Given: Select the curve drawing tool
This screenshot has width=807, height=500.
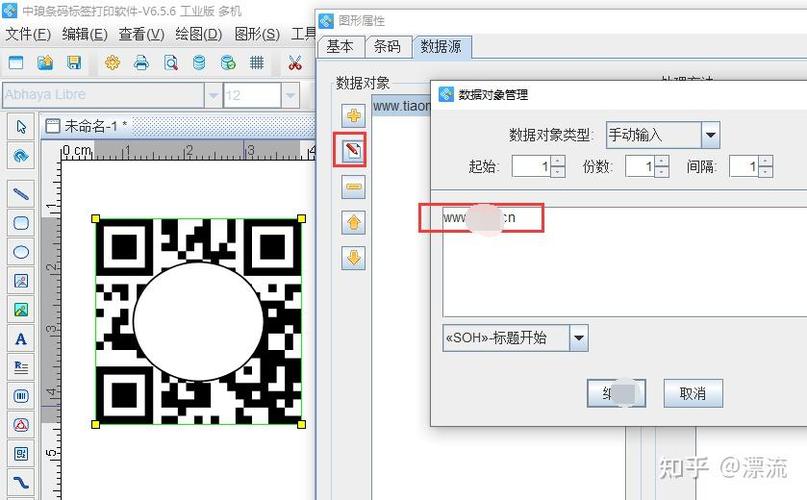Looking at the screenshot, I should click(21, 482).
